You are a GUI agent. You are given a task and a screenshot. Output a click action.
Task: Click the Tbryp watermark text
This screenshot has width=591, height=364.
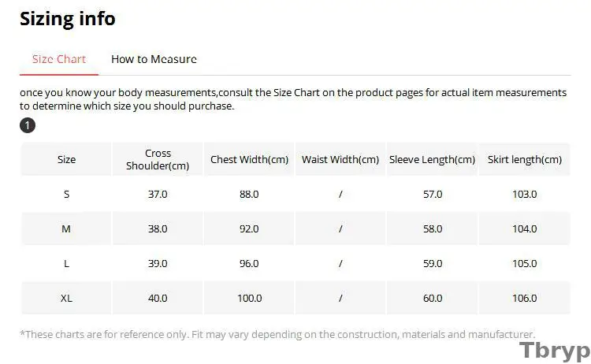[x=553, y=350]
